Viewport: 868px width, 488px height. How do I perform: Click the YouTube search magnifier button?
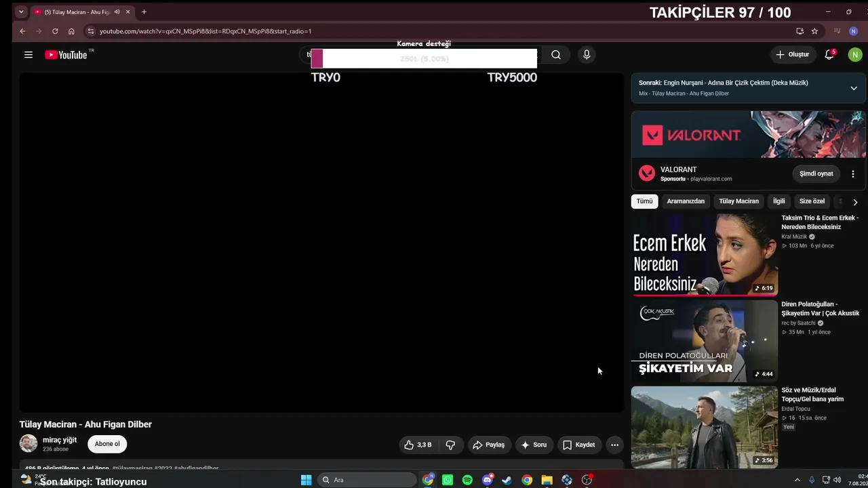click(x=556, y=55)
